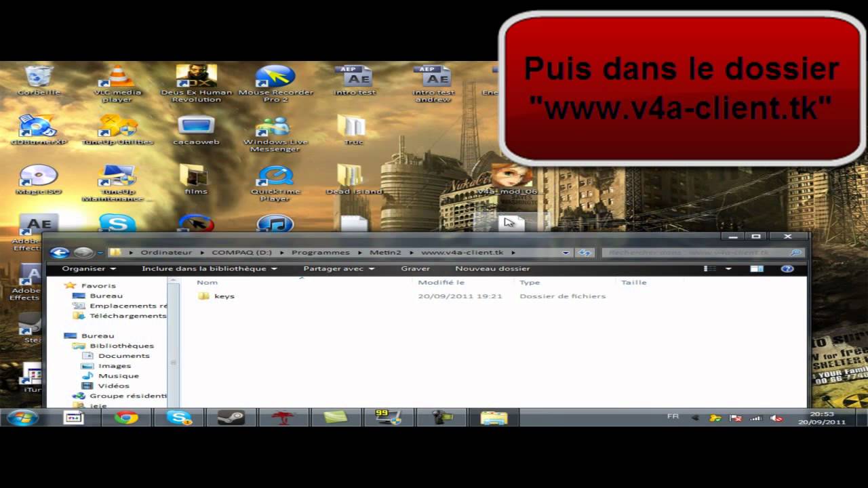Viewport: 868px width, 488px height.
Task: Launch Mouse Recorder Pro 2 icon
Action: tap(275, 83)
